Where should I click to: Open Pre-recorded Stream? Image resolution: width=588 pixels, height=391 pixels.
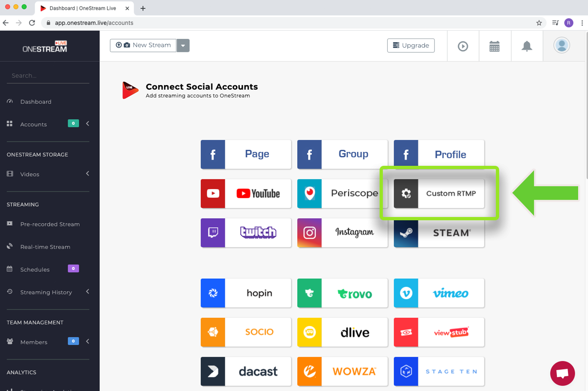tap(50, 224)
